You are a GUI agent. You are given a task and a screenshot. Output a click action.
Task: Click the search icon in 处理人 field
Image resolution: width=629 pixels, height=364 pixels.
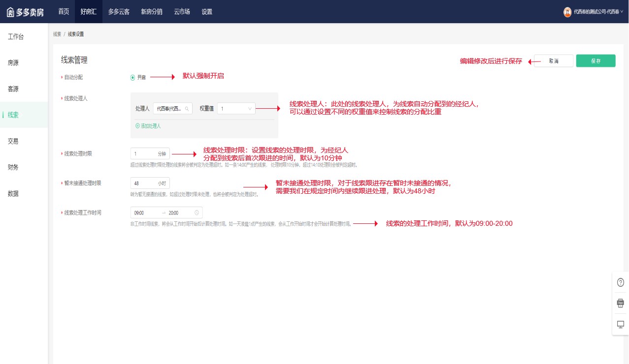[187, 109]
